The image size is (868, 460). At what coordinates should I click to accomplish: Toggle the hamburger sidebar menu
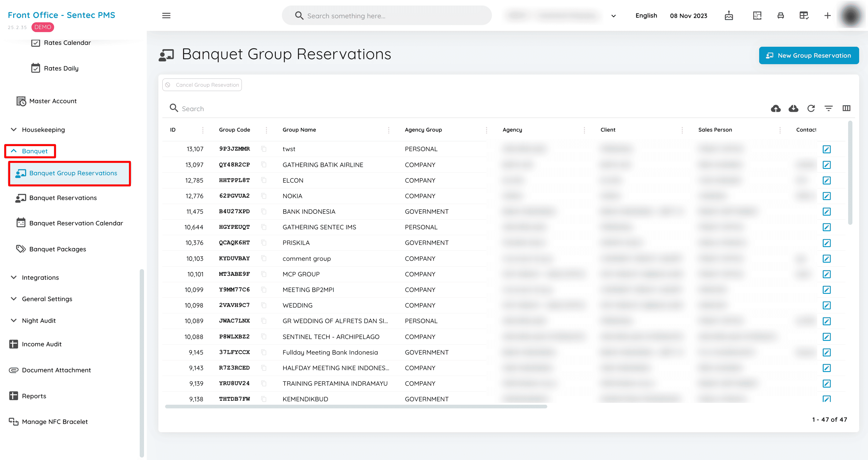click(x=166, y=16)
